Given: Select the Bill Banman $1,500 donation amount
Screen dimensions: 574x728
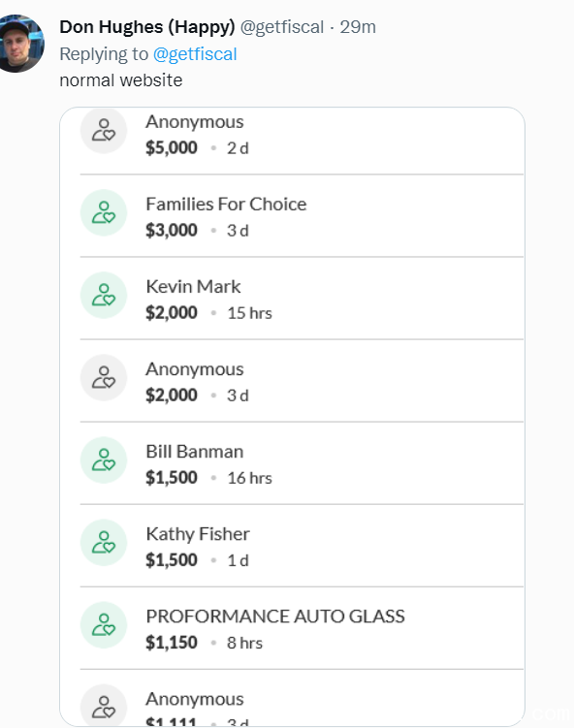Looking at the screenshot, I should pyautogui.click(x=172, y=478).
